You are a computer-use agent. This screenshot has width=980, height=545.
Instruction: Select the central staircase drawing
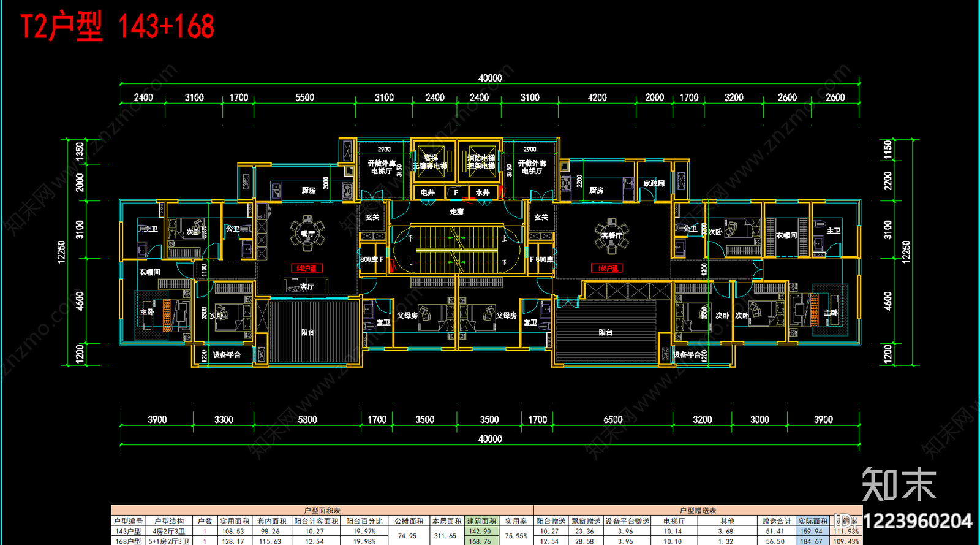pos(457,249)
